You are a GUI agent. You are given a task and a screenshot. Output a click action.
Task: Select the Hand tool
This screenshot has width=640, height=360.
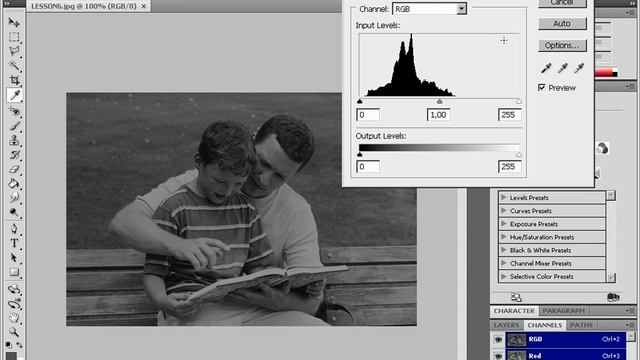pyautogui.click(x=14, y=318)
